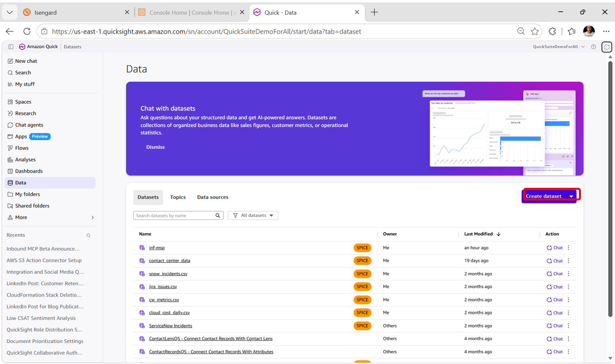Click Datasets breadcrumb
Image resolution: width=615 pixels, height=364 pixels.
point(72,47)
